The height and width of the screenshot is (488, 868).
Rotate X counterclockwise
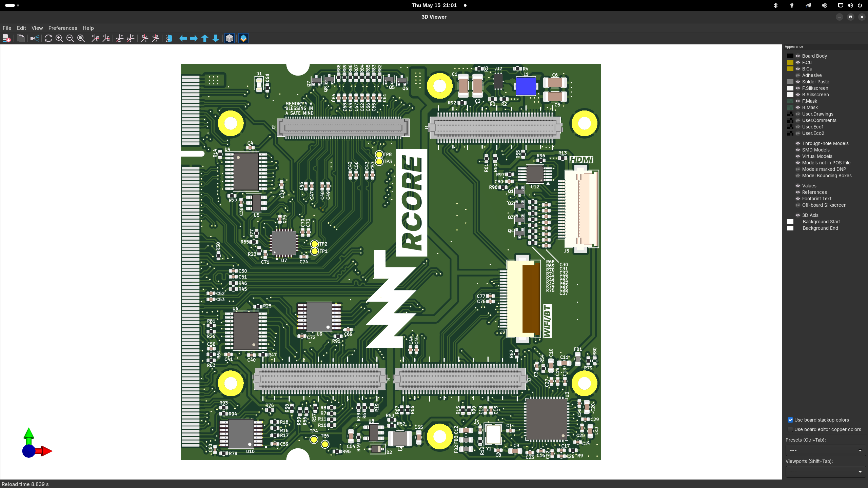106,38
